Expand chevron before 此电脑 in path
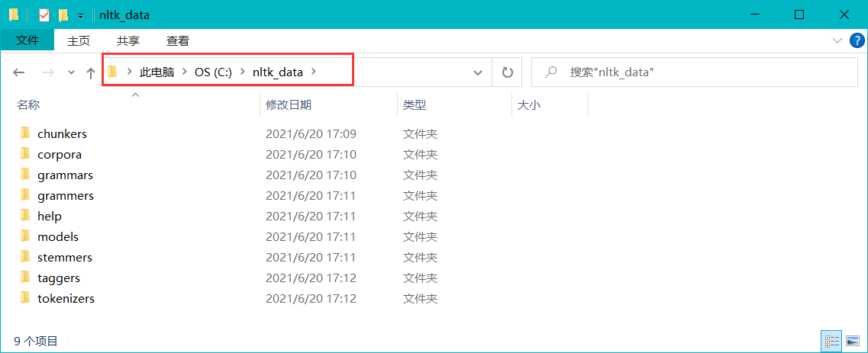This screenshot has width=868, height=353. point(130,72)
